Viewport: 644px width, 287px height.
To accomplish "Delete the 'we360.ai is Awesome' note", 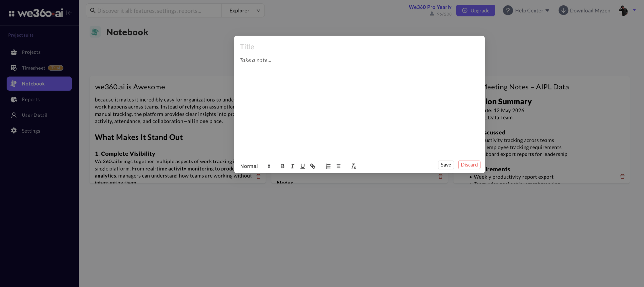I will click(258, 176).
